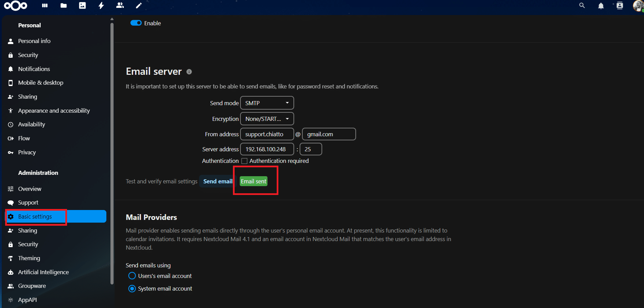Click the Email server info icon
Viewport: 644px width, 308px height.
(189, 72)
